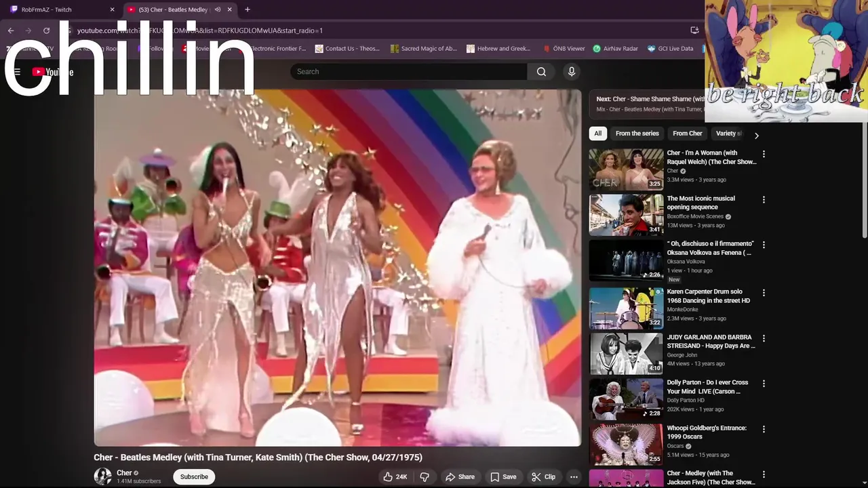Open Judy Garland and Barbra Streisand Happy Days title
Viewport: 868px width, 488px height.
coord(711,342)
